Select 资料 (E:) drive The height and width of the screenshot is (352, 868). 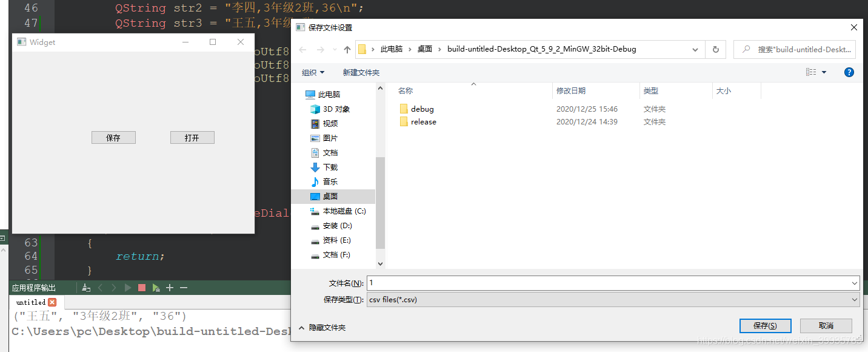coord(330,240)
